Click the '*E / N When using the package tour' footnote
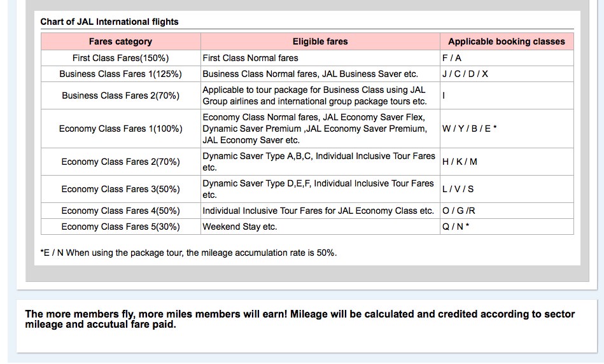This screenshot has width=604, height=364. [188, 253]
